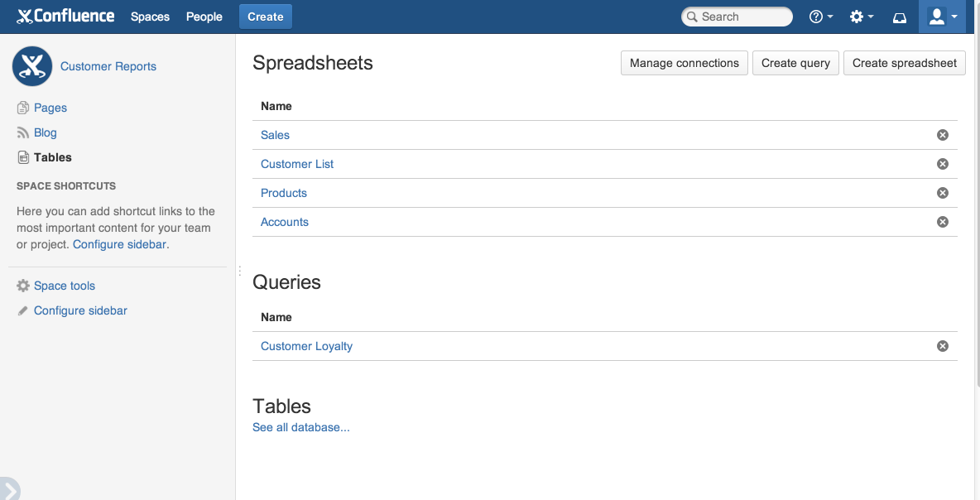Click the Customer Reports space logo
The height and width of the screenshot is (500, 980).
click(32, 66)
